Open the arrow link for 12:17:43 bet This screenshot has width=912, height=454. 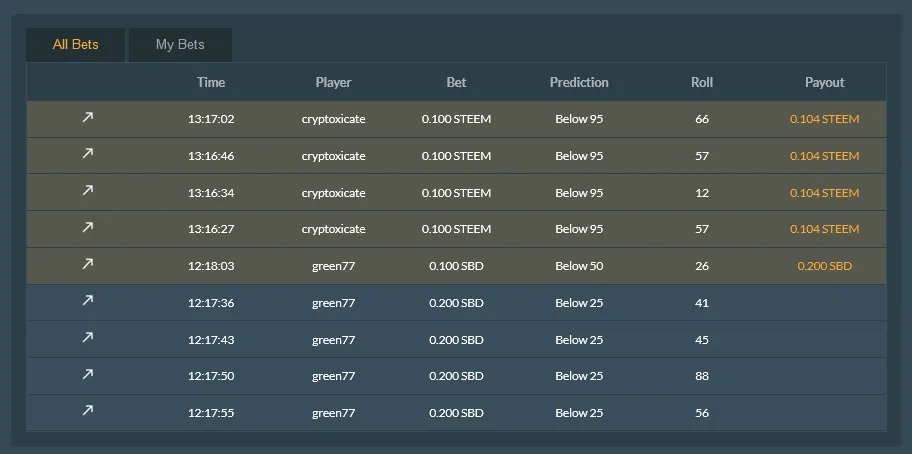click(x=87, y=338)
